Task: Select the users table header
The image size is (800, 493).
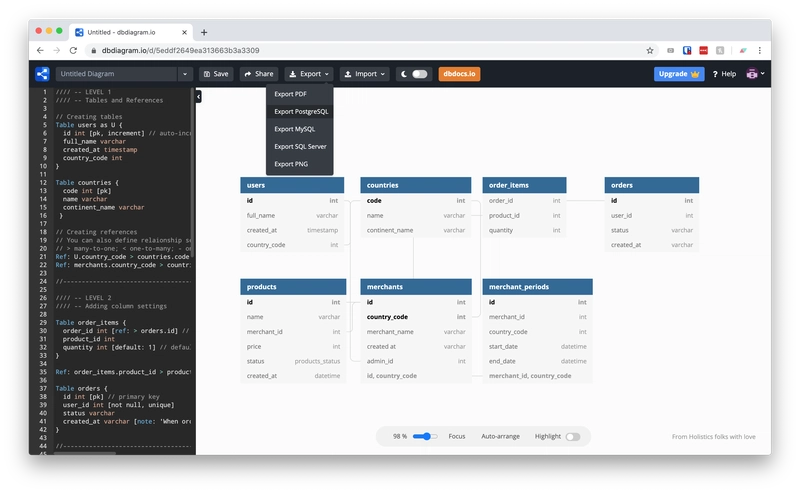Action: (292, 185)
